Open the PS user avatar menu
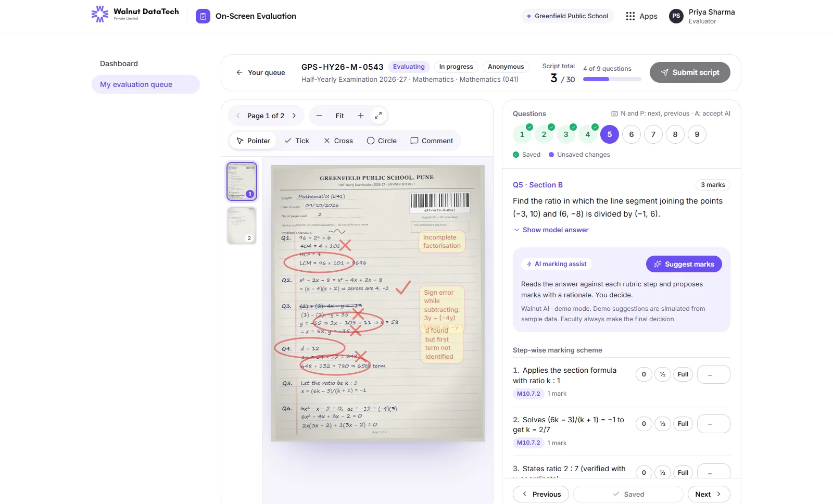833x504 pixels. point(676,16)
